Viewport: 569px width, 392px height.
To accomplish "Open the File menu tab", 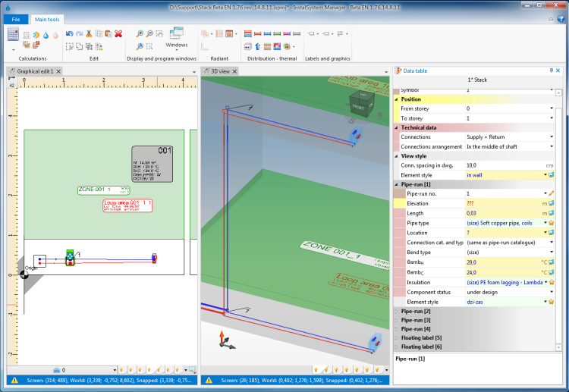I will click(16, 19).
